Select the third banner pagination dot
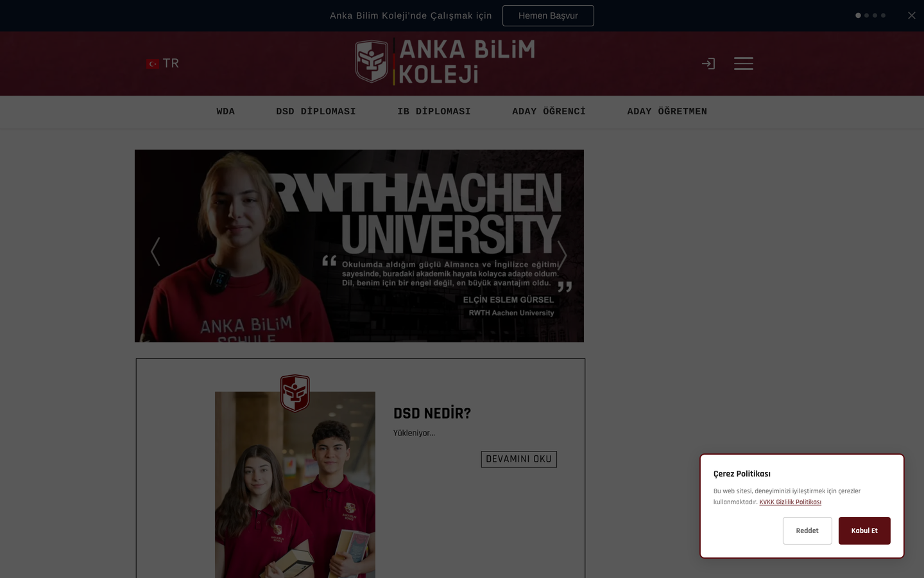Viewport: 924px width, 578px height. pyautogui.click(x=875, y=15)
